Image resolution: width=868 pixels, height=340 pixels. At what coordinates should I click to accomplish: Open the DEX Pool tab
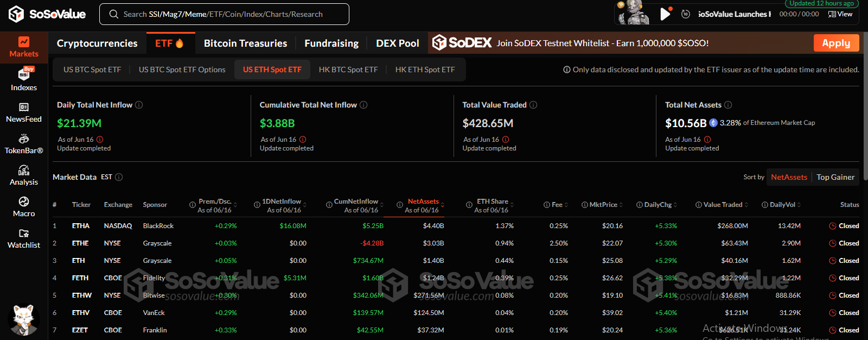pyautogui.click(x=398, y=43)
